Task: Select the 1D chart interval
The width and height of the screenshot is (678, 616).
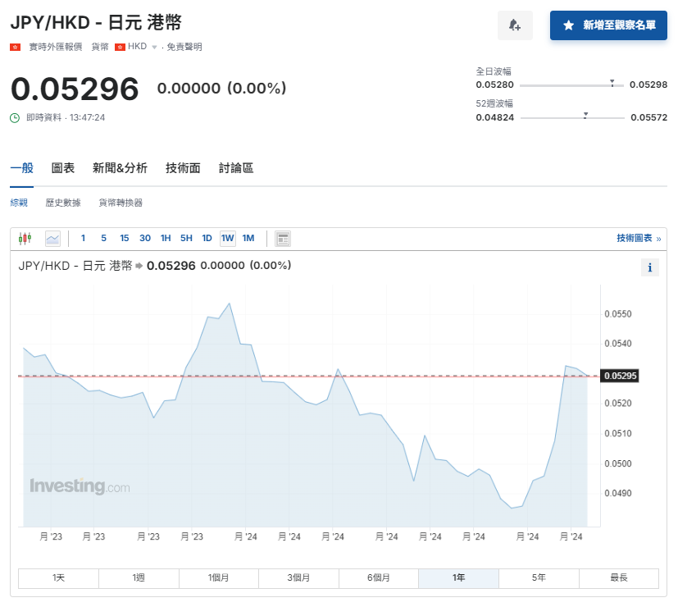Action: 207,238
